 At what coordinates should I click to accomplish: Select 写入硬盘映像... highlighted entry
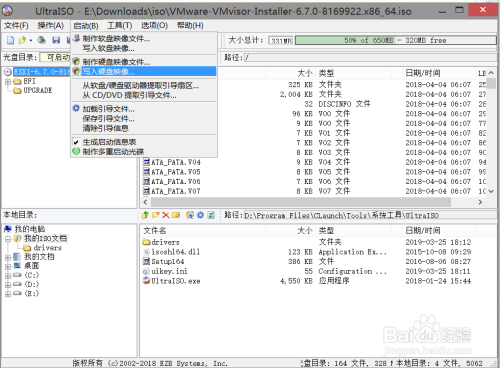click(x=144, y=71)
